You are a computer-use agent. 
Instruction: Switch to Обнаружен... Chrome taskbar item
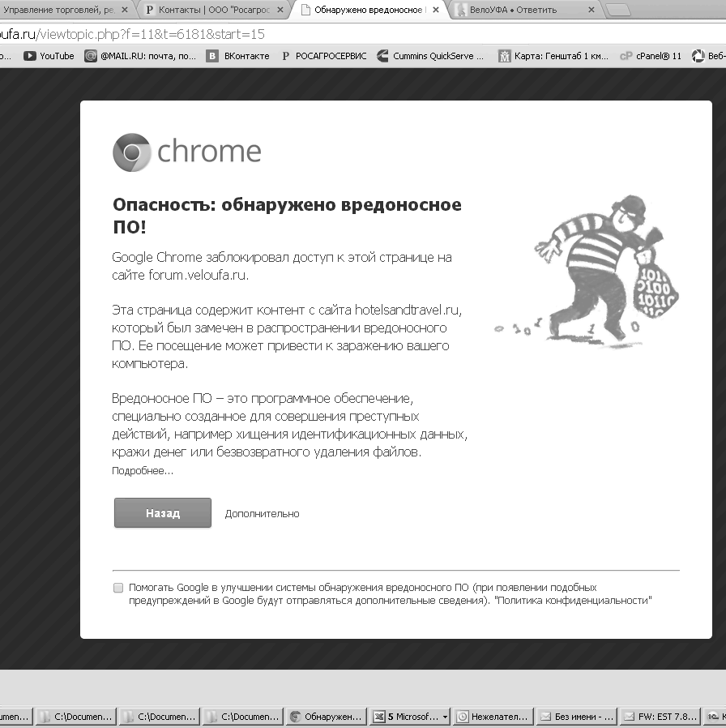click(326, 717)
